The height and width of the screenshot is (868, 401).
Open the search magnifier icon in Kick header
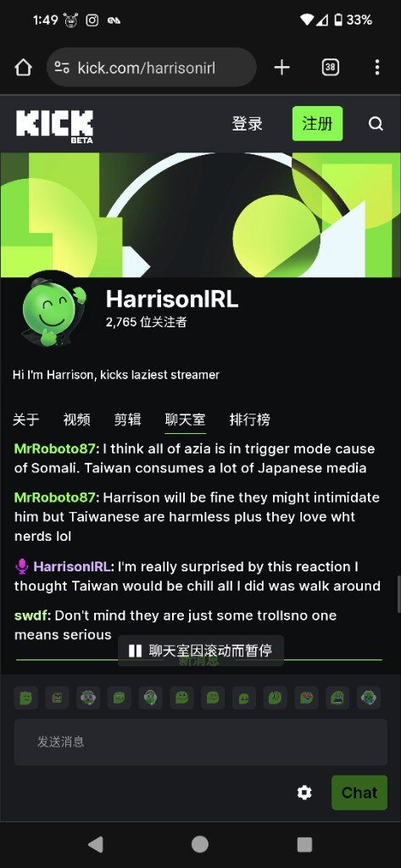coord(376,124)
